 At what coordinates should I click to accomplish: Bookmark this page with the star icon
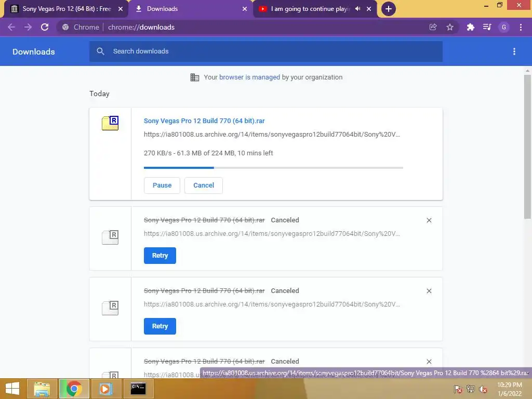(x=450, y=27)
